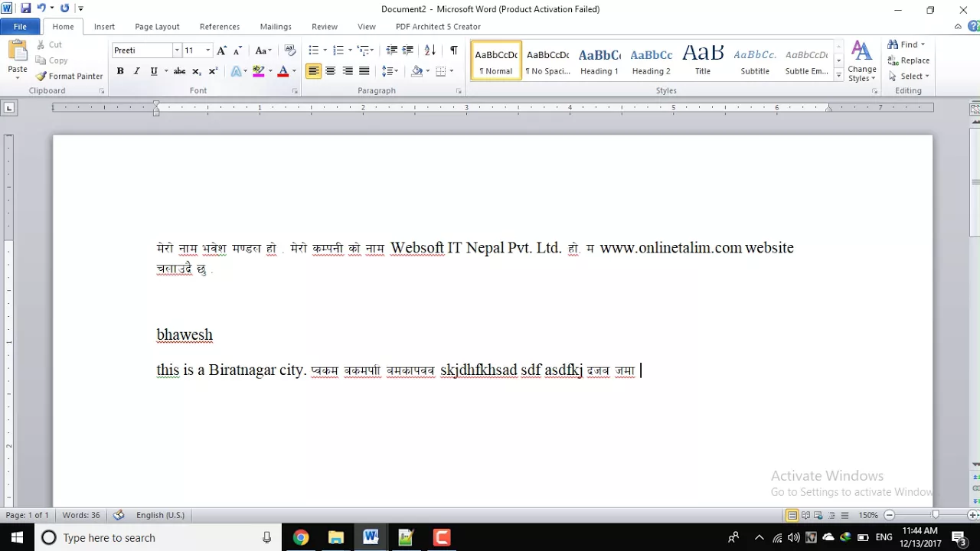Open the font name Preeti dropdown

coord(177,51)
